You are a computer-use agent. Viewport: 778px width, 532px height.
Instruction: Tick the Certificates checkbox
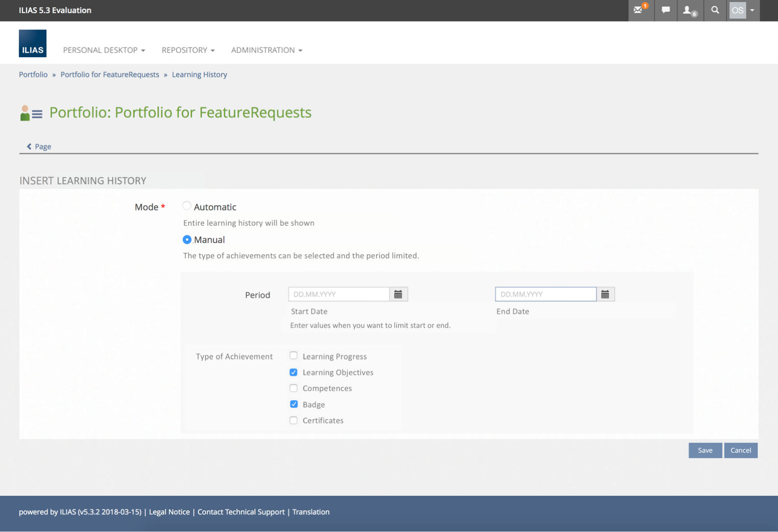[294, 420]
